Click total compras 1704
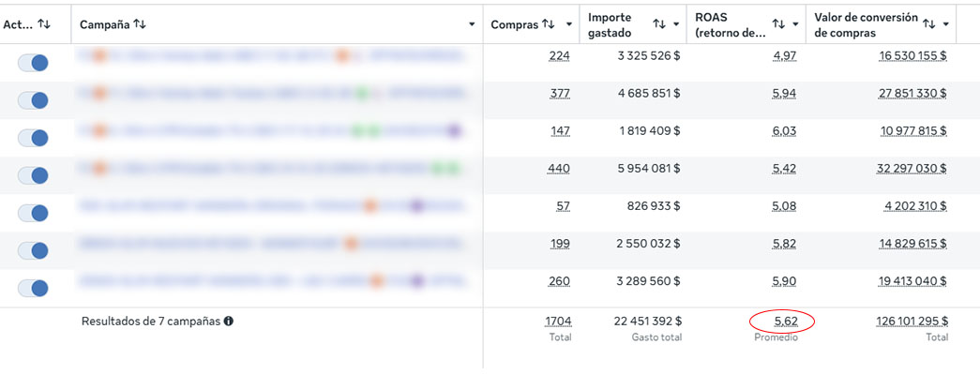This screenshot has width=980, height=374. click(x=557, y=321)
